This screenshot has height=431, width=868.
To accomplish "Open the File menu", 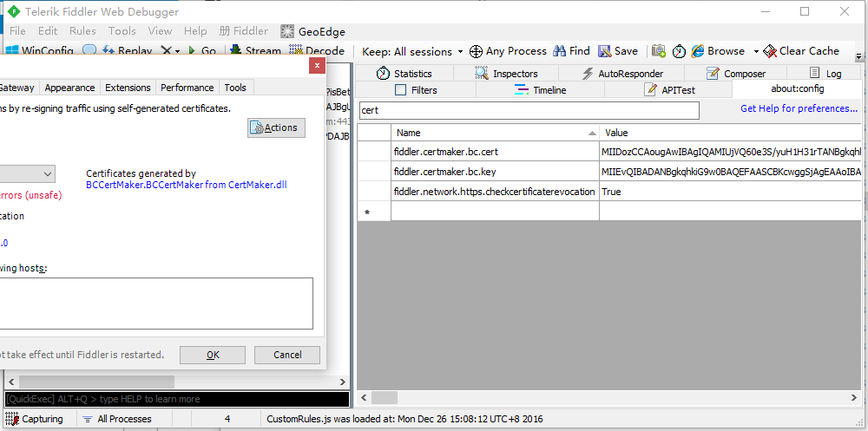I will tap(17, 31).
